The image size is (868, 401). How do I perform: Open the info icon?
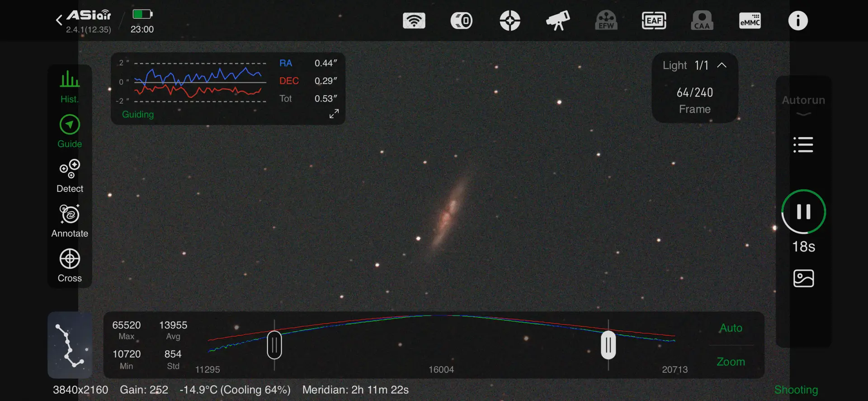click(x=798, y=20)
